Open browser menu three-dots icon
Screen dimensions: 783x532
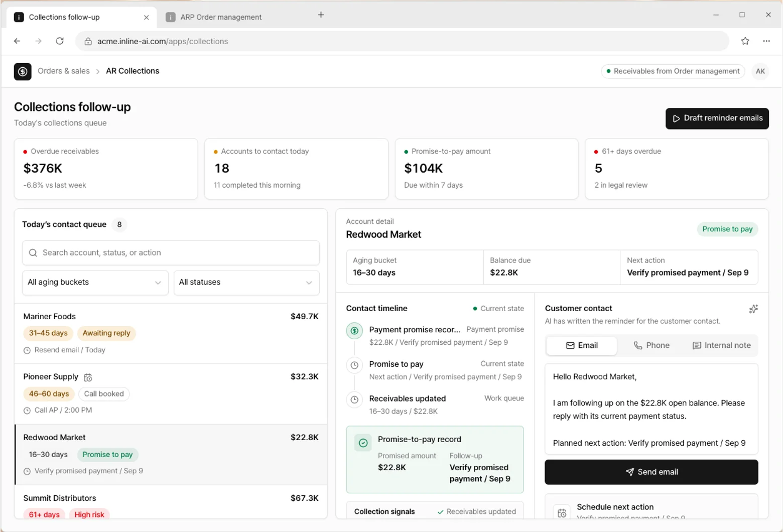pyautogui.click(x=766, y=41)
